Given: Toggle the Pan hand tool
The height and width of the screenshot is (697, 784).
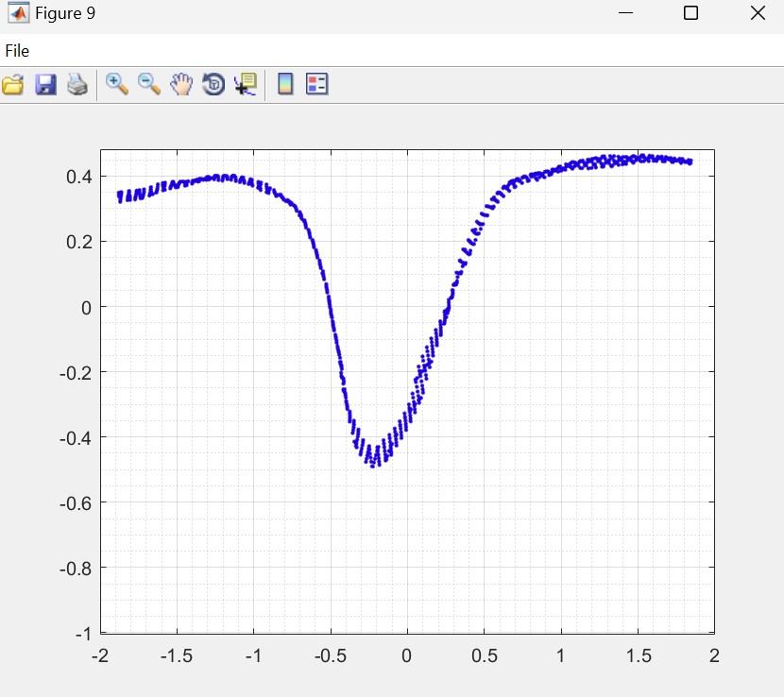Looking at the screenshot, I should click(181, 85).
